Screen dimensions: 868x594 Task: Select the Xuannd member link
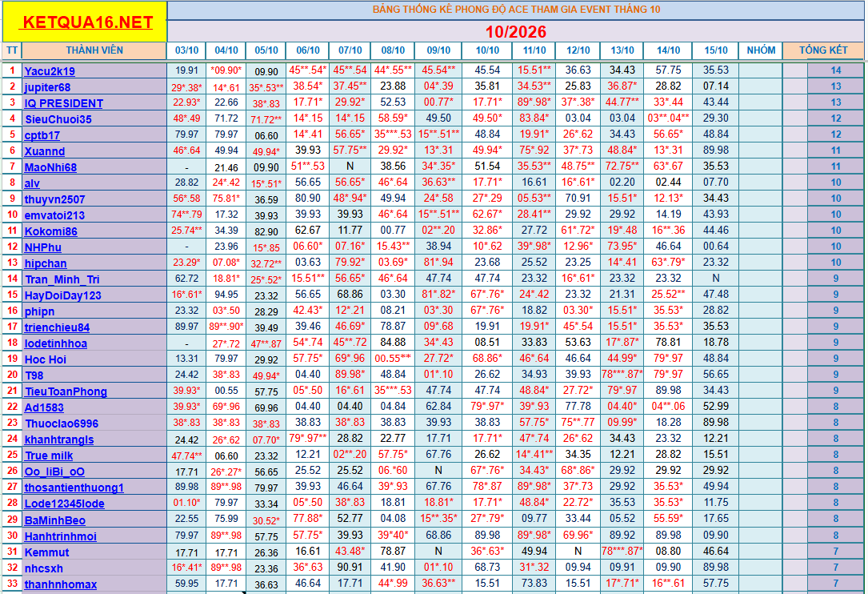click(45, 151)
